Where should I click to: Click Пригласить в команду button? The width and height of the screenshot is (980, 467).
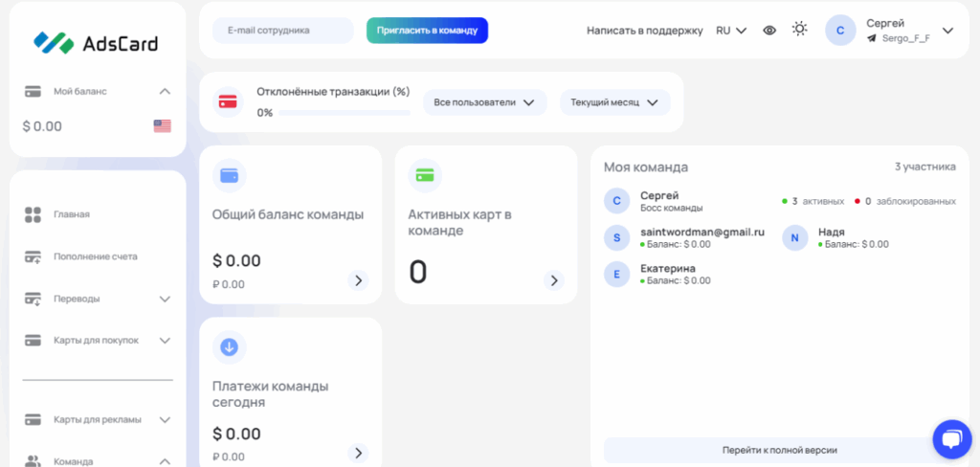427,30
